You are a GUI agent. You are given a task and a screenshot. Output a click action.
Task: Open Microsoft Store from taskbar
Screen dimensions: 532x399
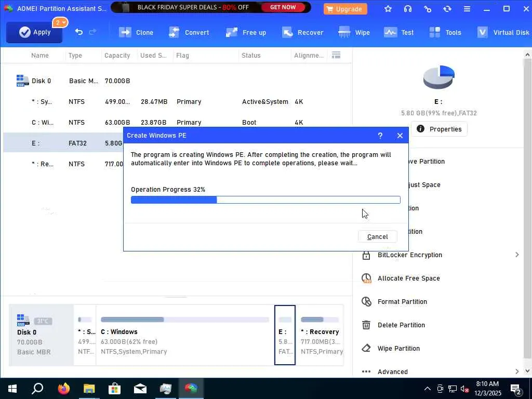click(114, 389)
